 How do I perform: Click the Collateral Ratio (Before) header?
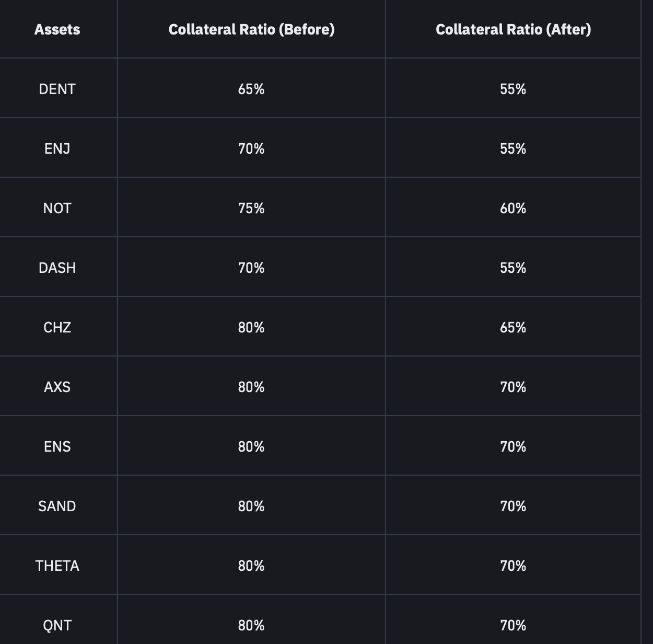(251, 29)
